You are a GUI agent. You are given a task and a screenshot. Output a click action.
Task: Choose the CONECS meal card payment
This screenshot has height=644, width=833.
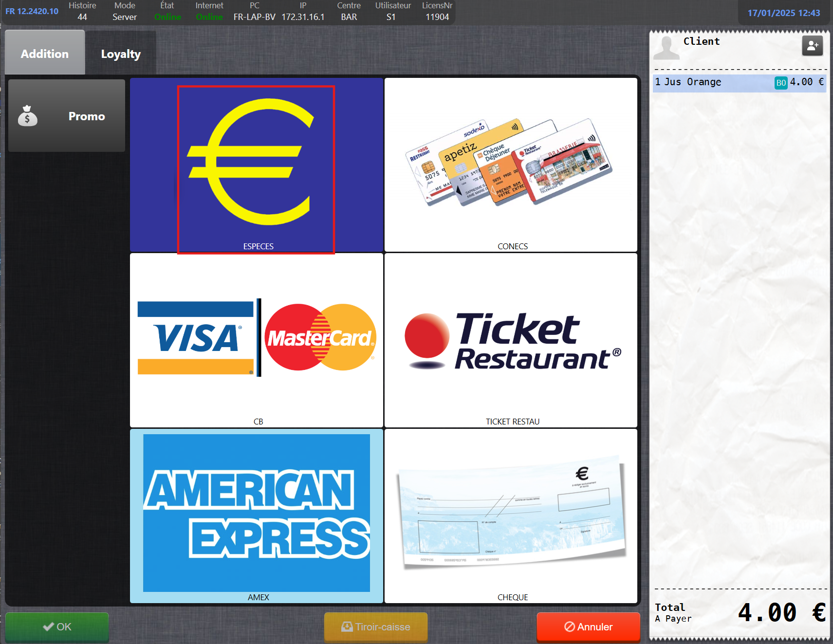pos(511,165)
